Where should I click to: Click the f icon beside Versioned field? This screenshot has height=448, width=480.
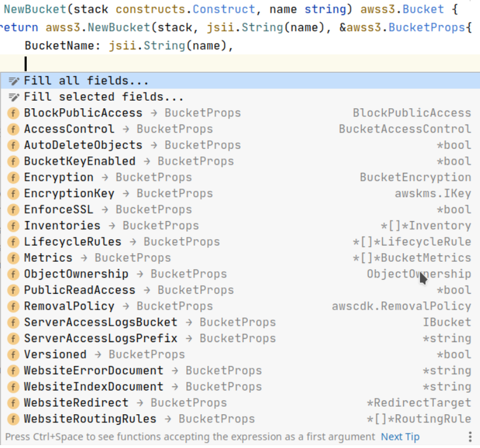[x=13, y=354]
